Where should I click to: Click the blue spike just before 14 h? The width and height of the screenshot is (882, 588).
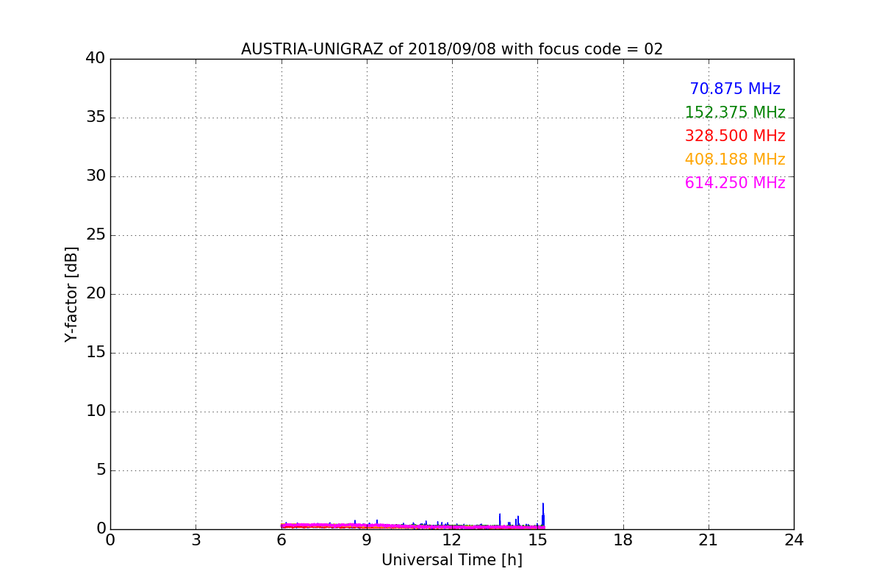tap(500, 520)
